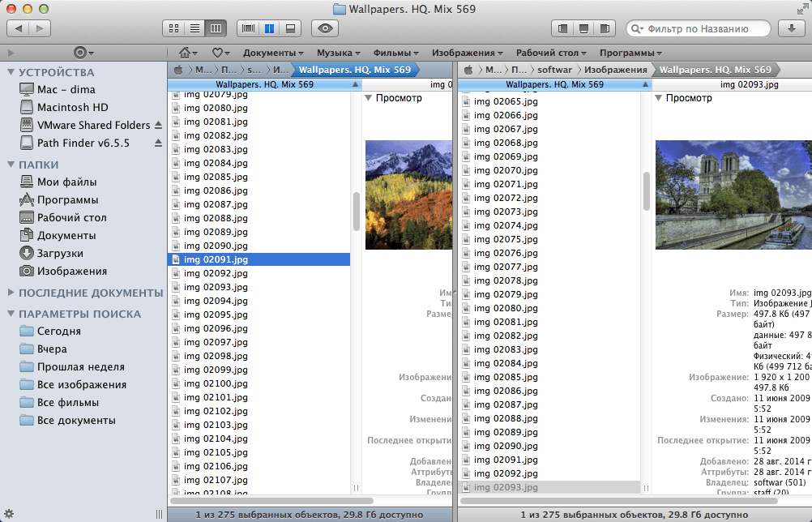Viewport: 812px width, 522px height.
Task: Select img 02100.jpg in left pane
Action: (259, 383)
